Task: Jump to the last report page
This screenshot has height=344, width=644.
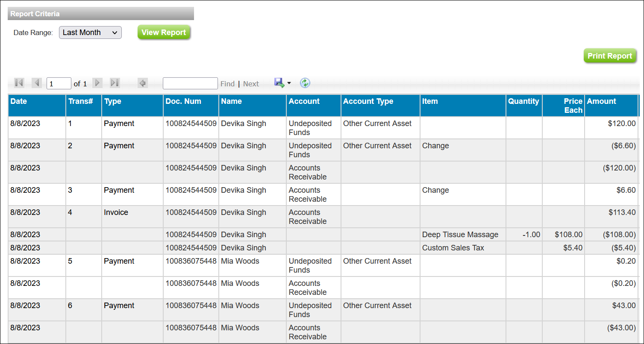Action: coord(114,83)
